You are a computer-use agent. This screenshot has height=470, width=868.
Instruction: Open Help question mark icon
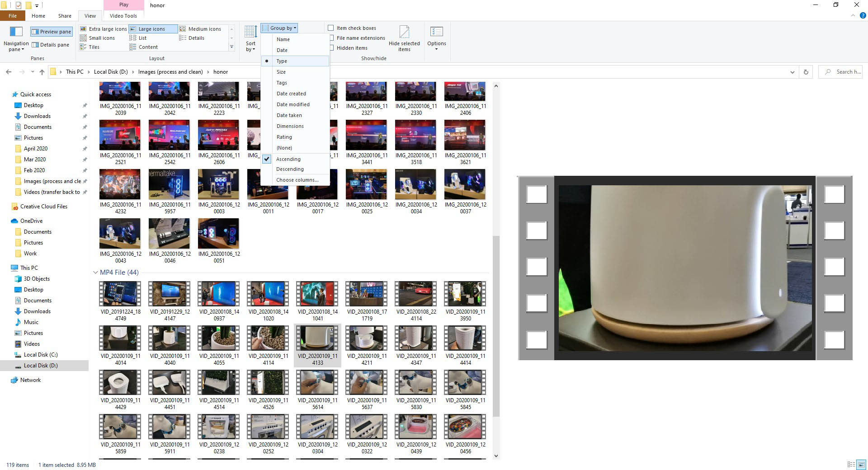pos(863,15)
